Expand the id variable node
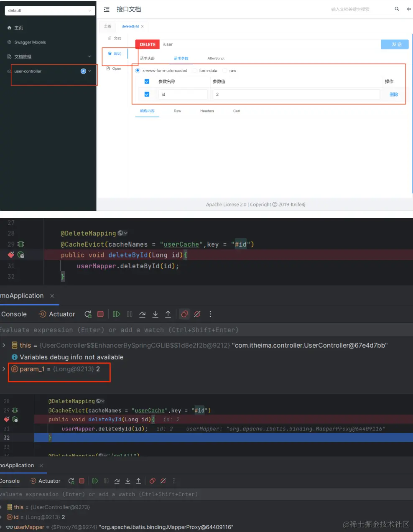 (x=1, y=517)
